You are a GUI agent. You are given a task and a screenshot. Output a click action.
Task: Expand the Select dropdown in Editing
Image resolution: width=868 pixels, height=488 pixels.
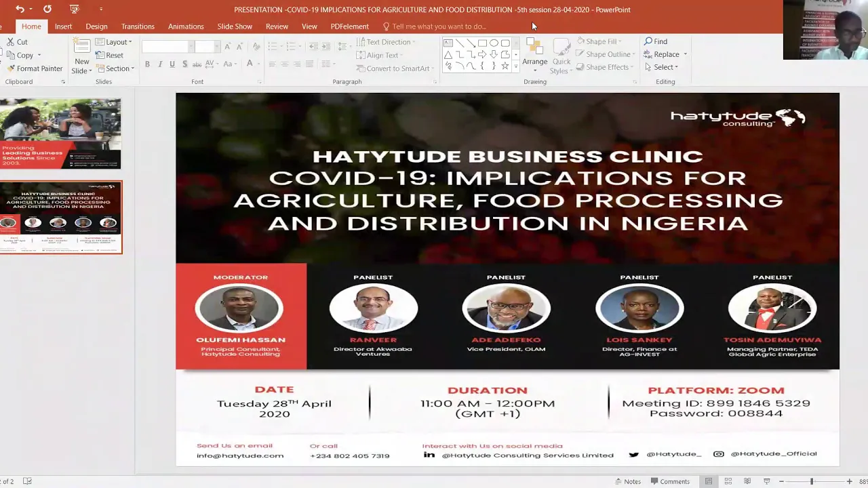point(661,67)
